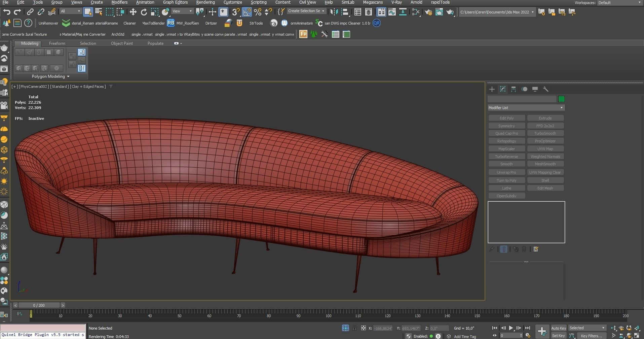Open the viewport filter funnel menu

point(111,87)
